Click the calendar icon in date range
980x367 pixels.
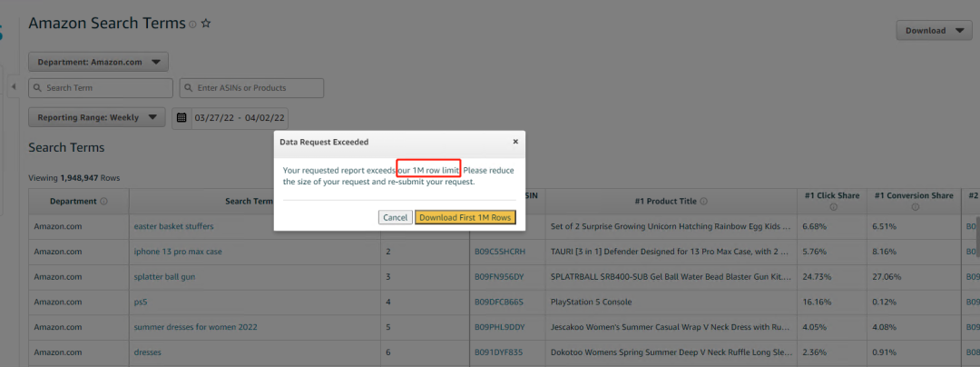[181, 117]
